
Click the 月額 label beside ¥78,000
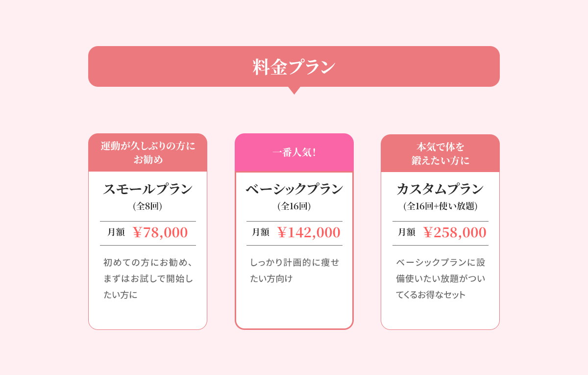pyautogui.click(x=116, y=232)
